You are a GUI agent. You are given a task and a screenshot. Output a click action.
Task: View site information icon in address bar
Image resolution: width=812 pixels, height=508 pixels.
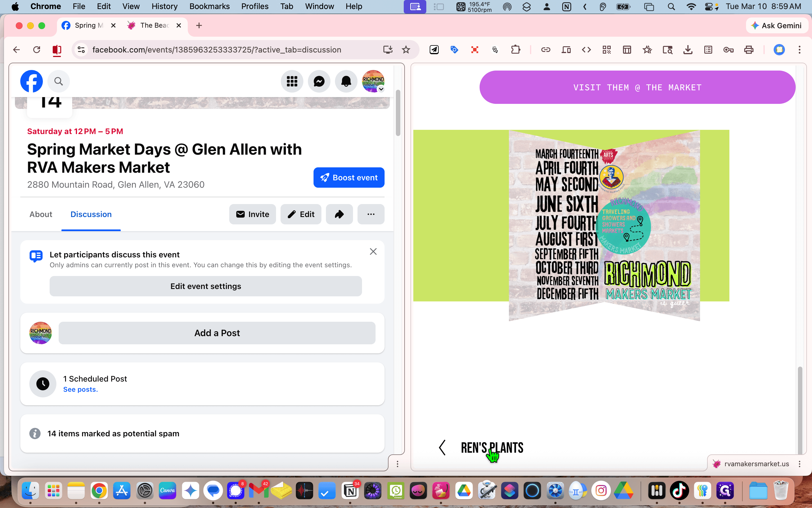[x=81, y=50]
